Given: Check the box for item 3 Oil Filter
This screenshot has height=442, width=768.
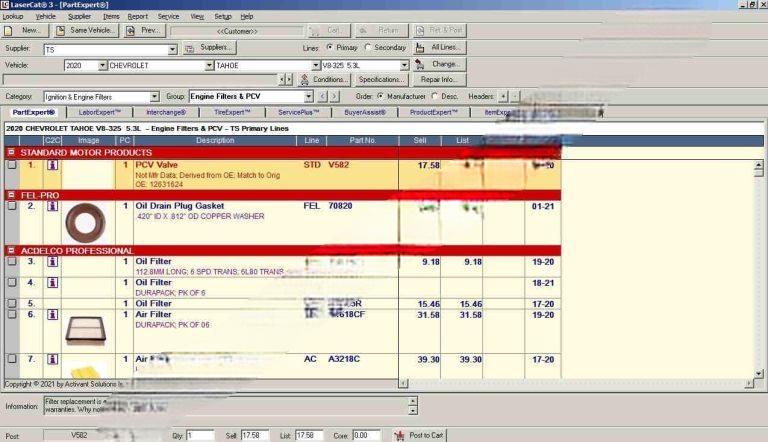Looking at the screenshot, I should [12, 261].
